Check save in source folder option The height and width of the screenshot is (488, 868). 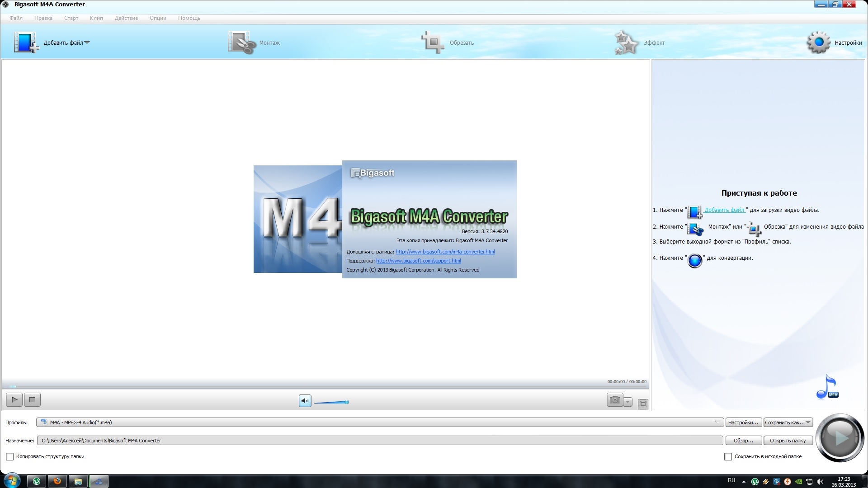[x=728, y=457]
